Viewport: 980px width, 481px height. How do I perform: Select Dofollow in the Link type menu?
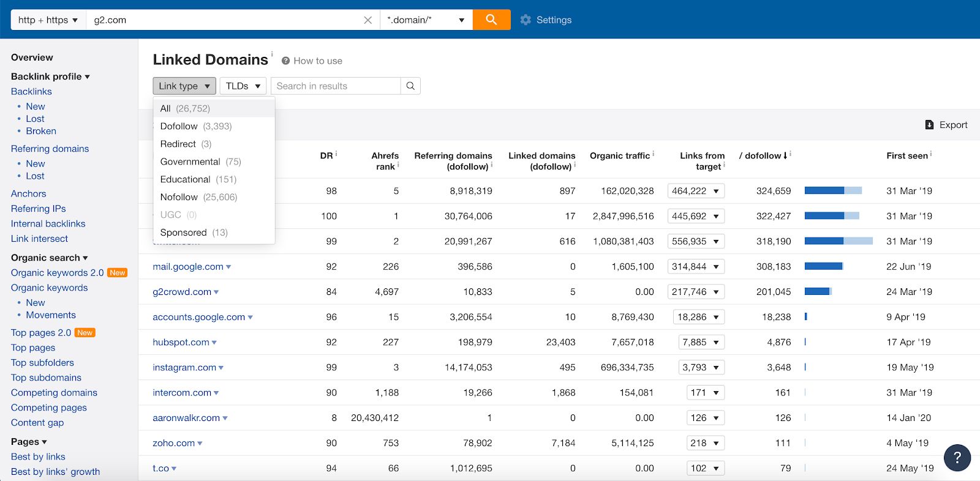(x=179, y=126)
